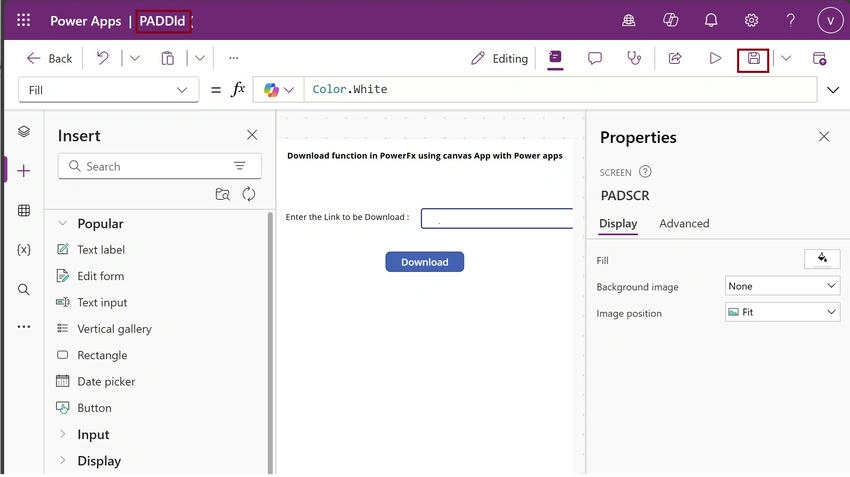Click the Share icon in the toolbar

675,59
